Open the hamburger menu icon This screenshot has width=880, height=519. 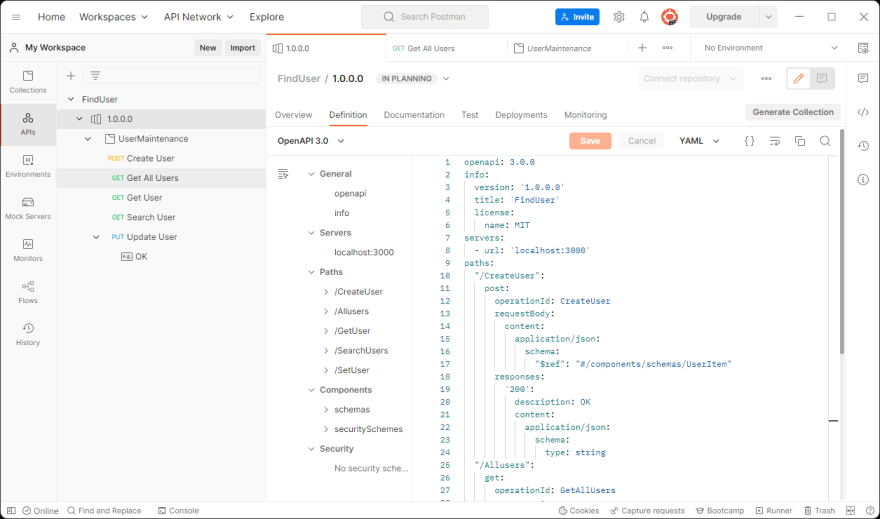pyautogui.click(x=16, y=17)
